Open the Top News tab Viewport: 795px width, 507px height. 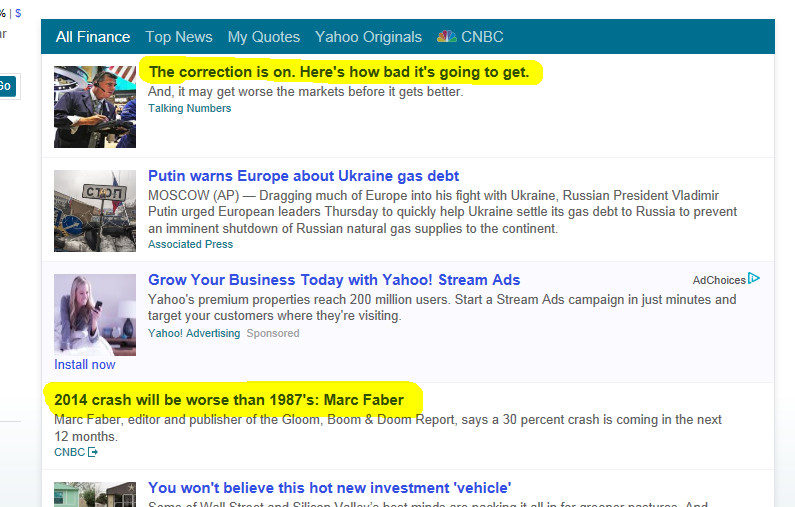click(179, 37)
